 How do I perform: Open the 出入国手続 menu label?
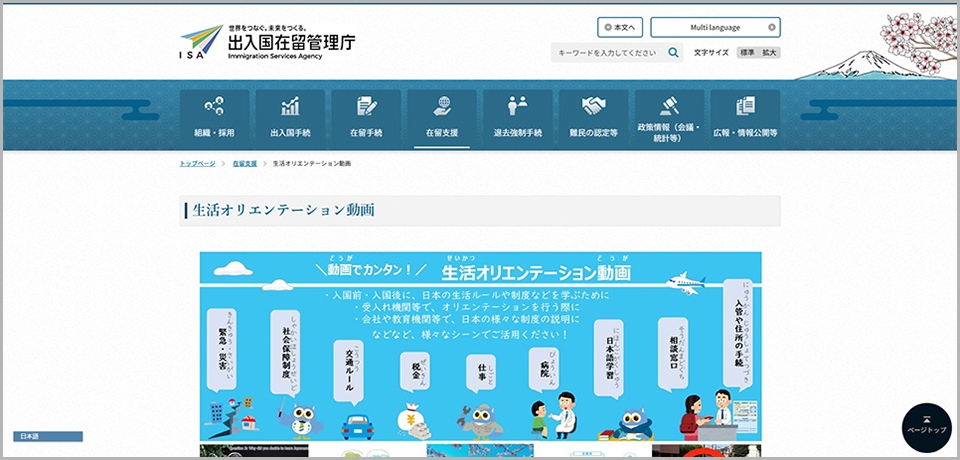pos(290,132)
